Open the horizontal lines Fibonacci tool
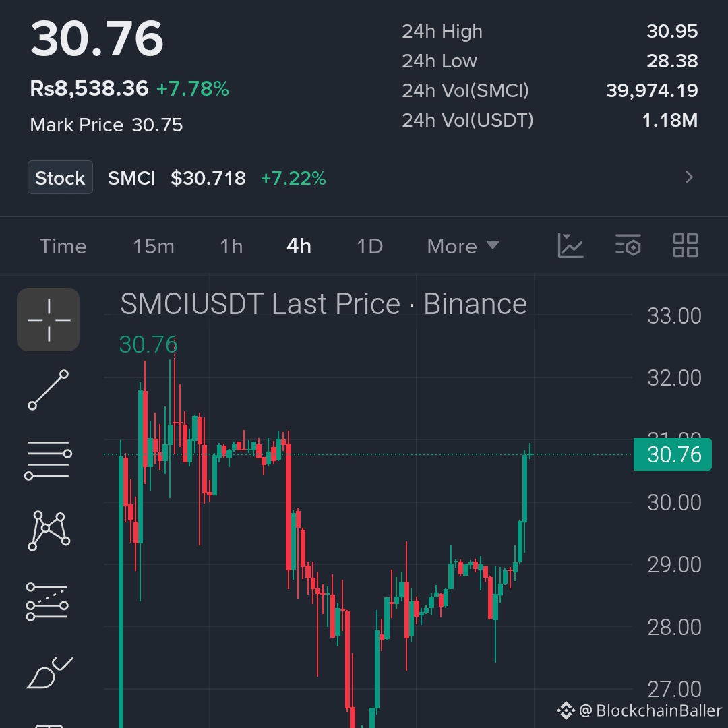 coord(49,460)
